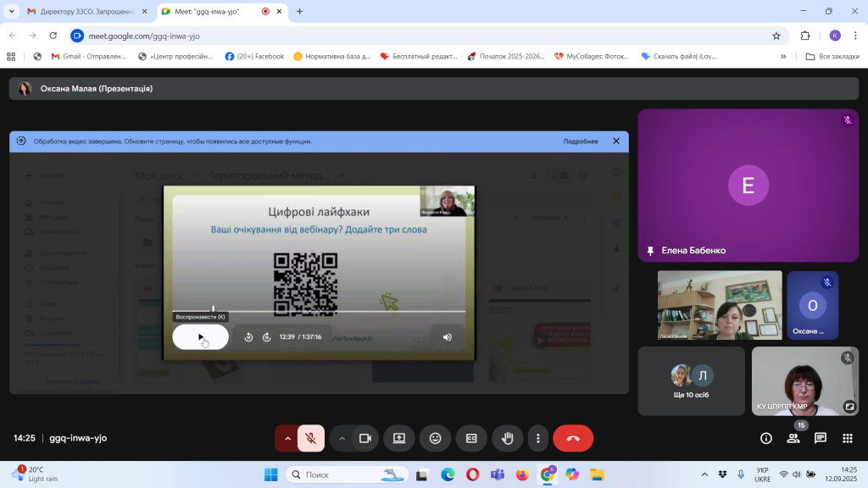Click the 'Подробнее' link in banner
Image resolution: width=868 pixels, height=488 pixels.
pos(581,141)
